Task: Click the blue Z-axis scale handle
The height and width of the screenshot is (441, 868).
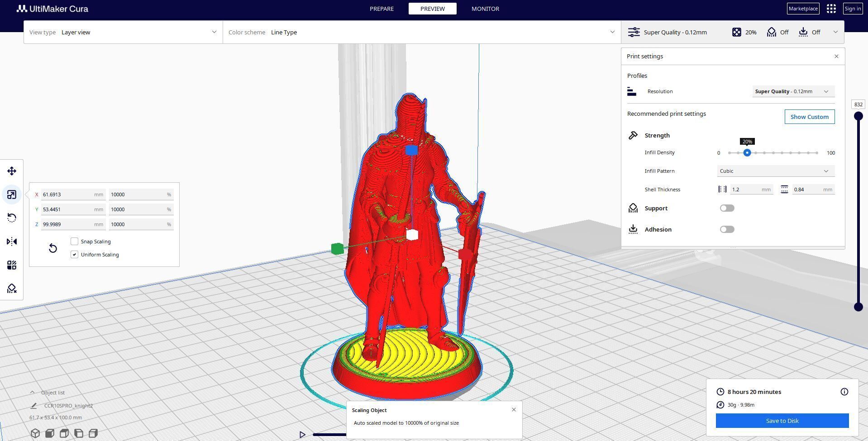Action: tap(411, 150)
